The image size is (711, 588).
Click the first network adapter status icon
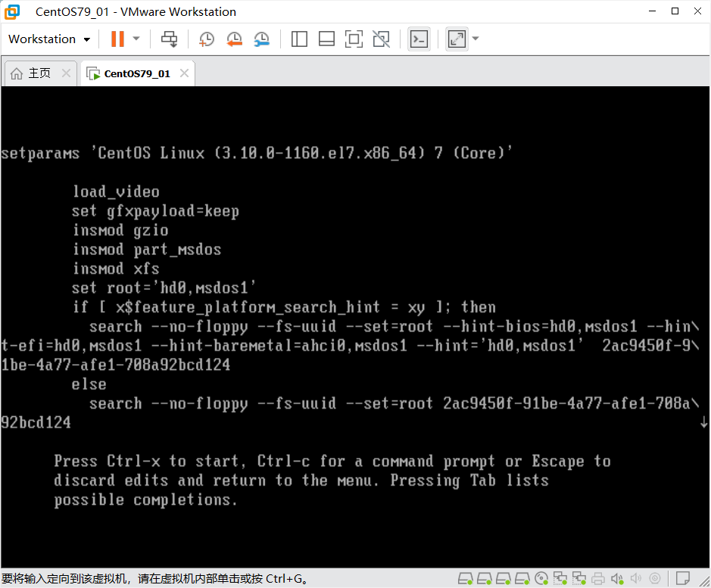pos(560,578)
